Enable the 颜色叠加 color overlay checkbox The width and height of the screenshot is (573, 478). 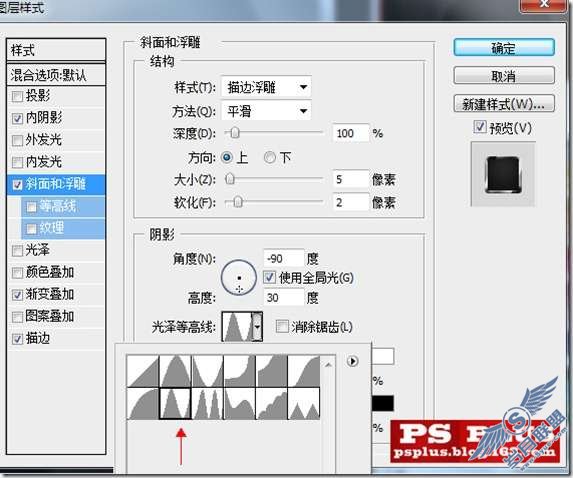click(17, 273)
